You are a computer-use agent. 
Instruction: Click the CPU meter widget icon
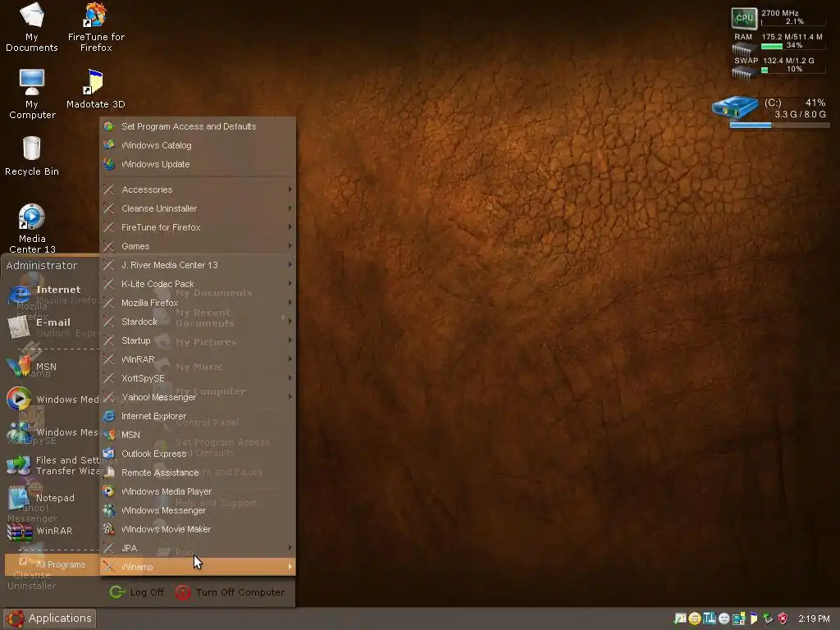pos(744,18)
